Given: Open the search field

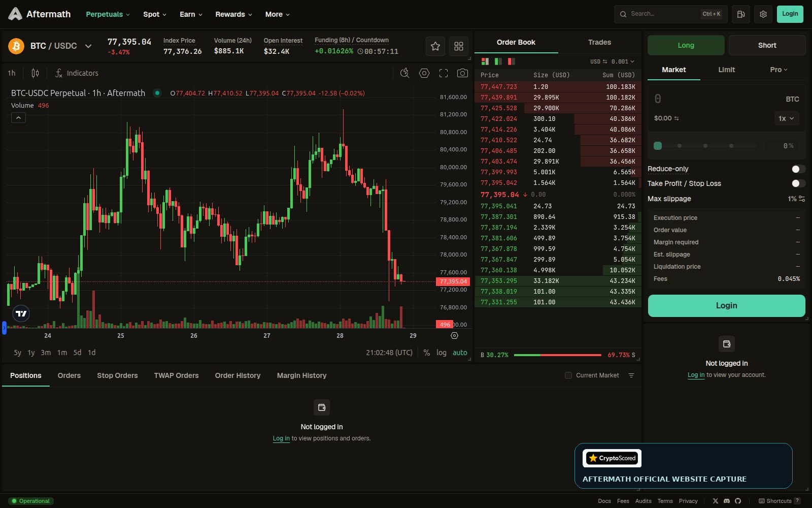Looking at the screenshot, I should pyautogui.click(x=670, y=14).
